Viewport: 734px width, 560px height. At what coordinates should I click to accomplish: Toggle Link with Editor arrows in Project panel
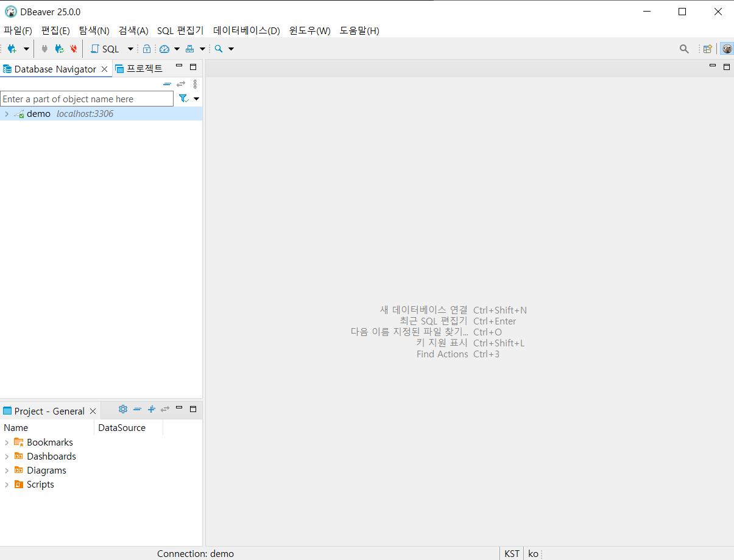[x=165, y=409]
